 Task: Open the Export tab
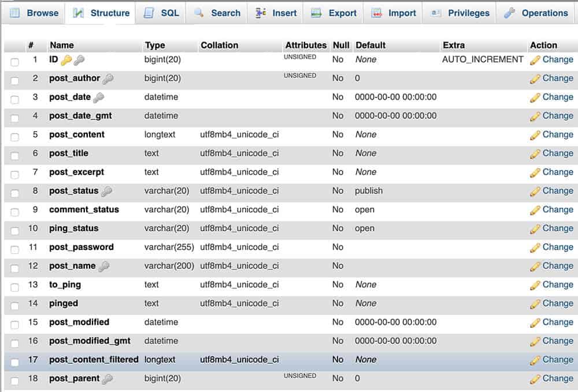[x=334, y=13]
